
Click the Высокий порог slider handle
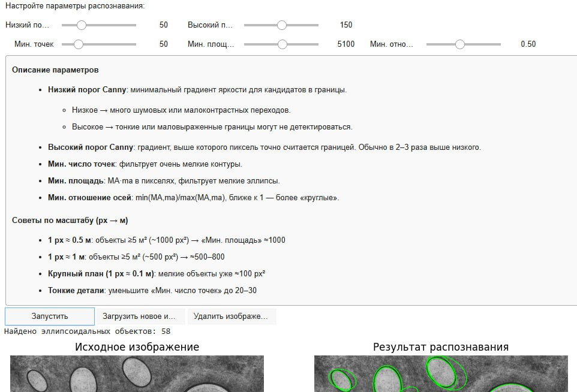pos(282,25)
